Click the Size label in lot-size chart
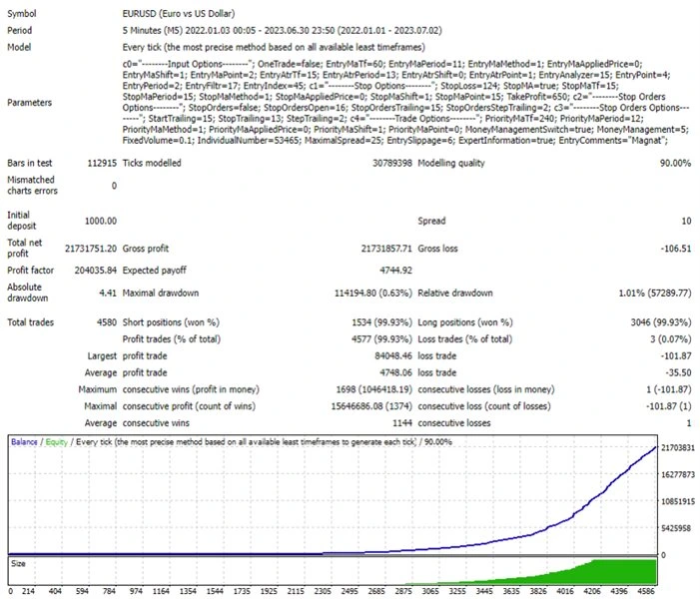The image size is (700, 599). point(18,564)
